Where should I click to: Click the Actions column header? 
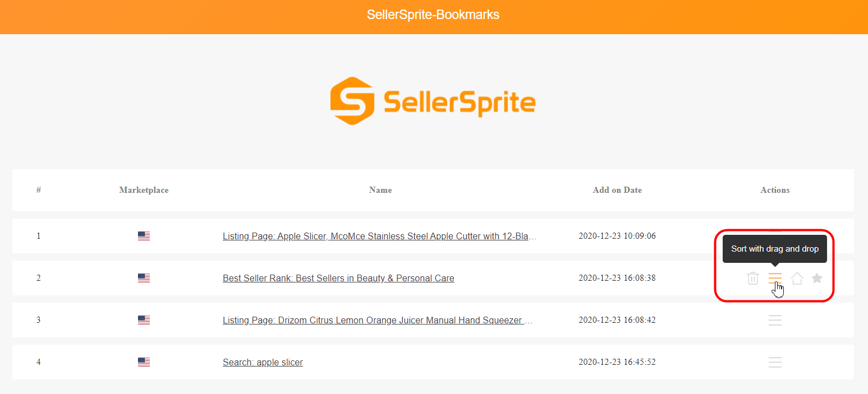775,190
